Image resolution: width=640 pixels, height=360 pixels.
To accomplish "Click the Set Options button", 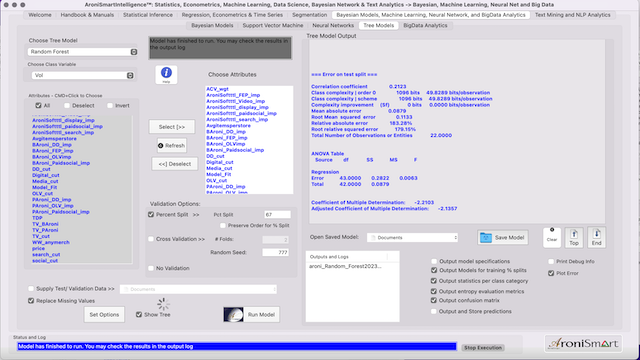I will (x=104, y=315).
